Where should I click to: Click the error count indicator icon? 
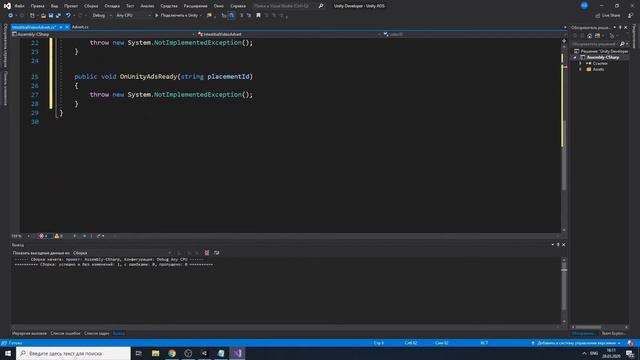pos(41,236)
